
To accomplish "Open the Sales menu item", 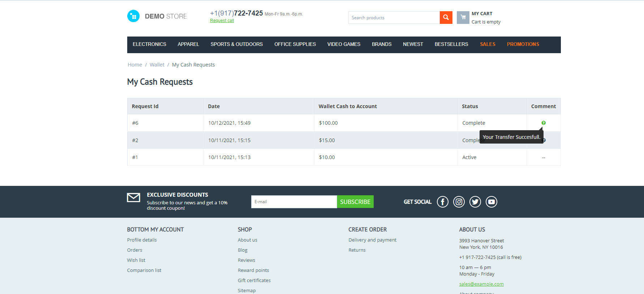I will (488, 44).
